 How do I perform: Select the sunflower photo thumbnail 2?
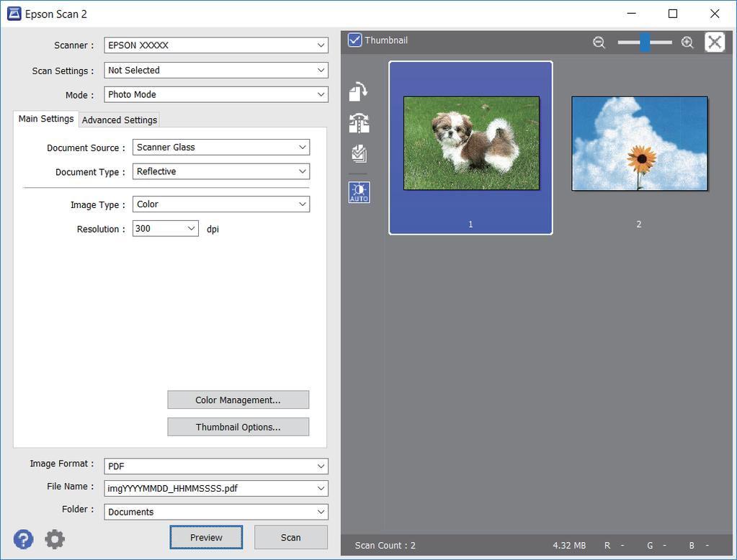639,144
